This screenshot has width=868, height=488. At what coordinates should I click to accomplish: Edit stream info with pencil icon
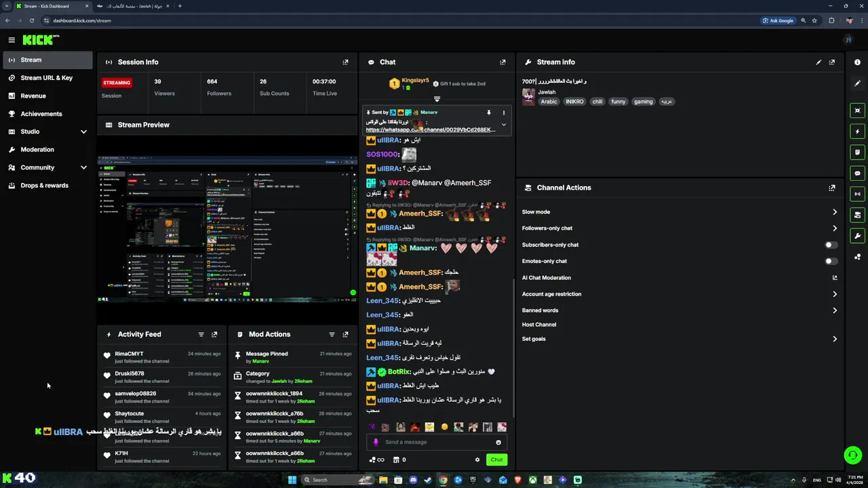pyautogui.click(x=818, y=62)
